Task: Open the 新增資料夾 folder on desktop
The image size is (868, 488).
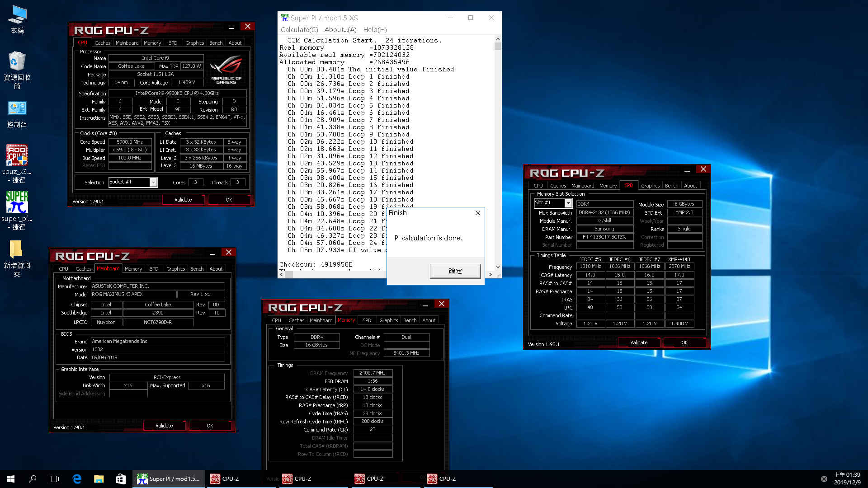Action: (17, 258)
